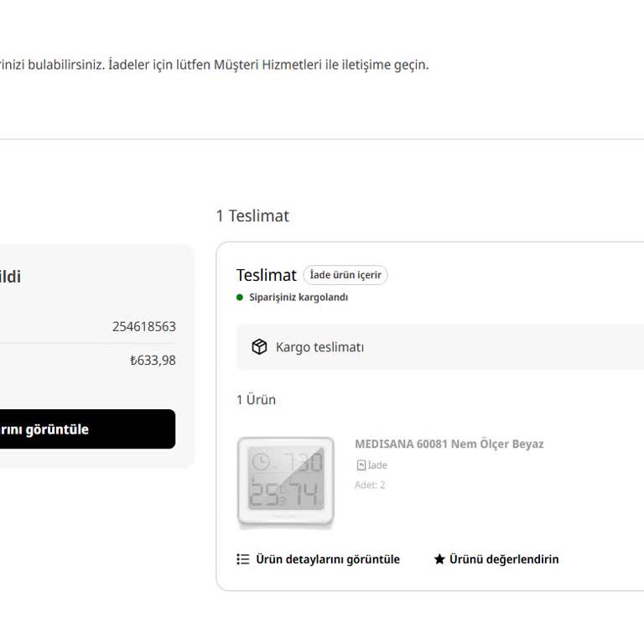Open the MEDISANA hygrometer product thumbnail
Image resolution: width=644 pixels, height=644 pixels.
(286, 481)
